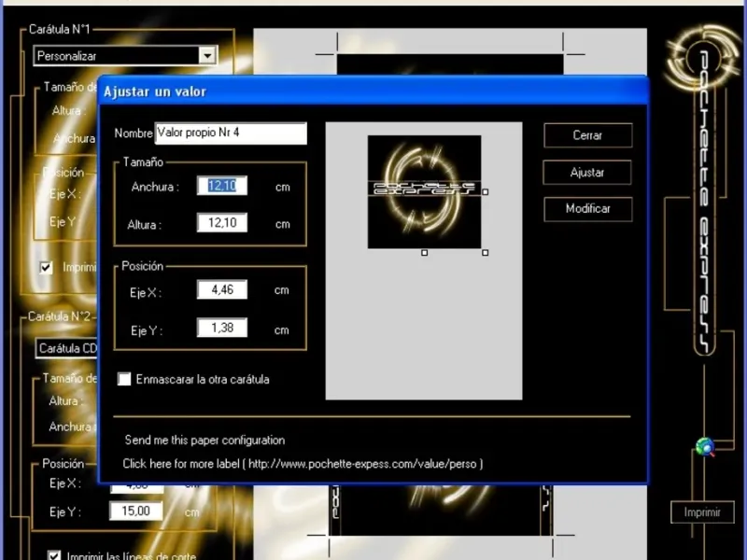The height and width of the screenshot is (560, 747).
Task: Click the right-middle handle of cover preview
Action: (485, 192)
